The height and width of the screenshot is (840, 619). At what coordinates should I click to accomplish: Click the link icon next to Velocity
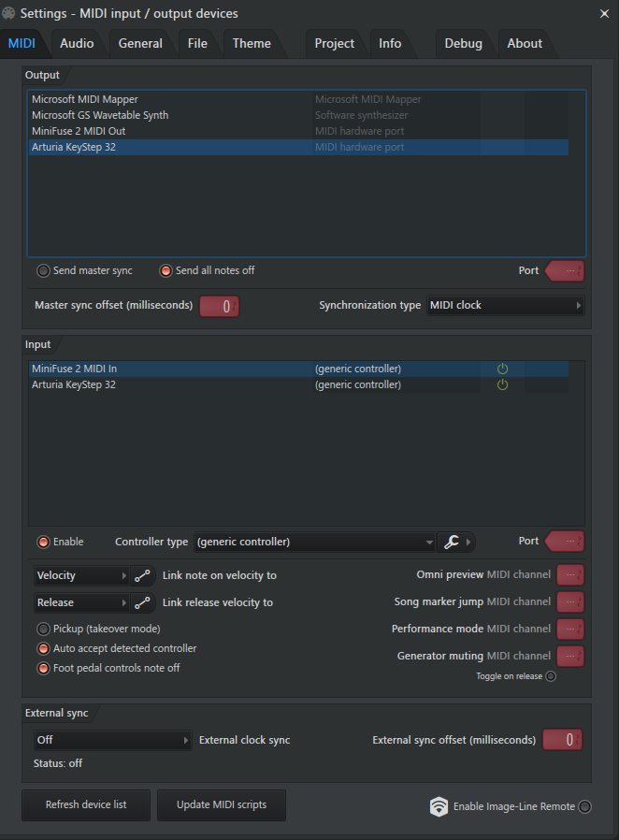142,576
